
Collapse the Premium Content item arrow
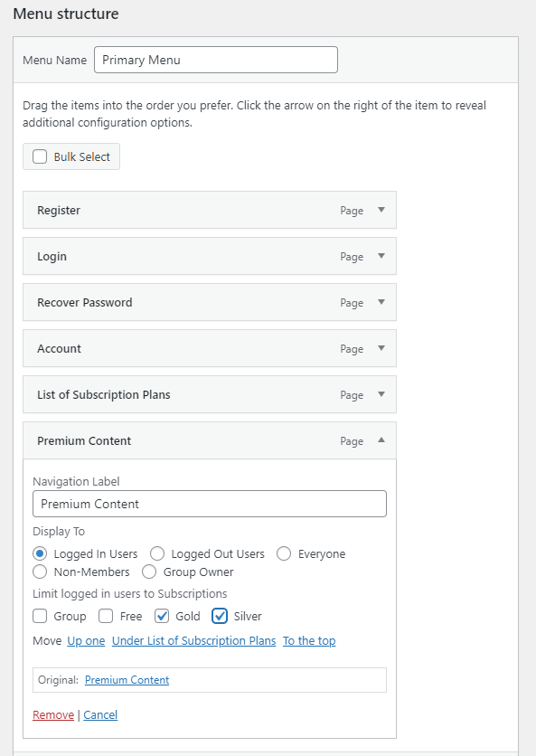point(381,440)
